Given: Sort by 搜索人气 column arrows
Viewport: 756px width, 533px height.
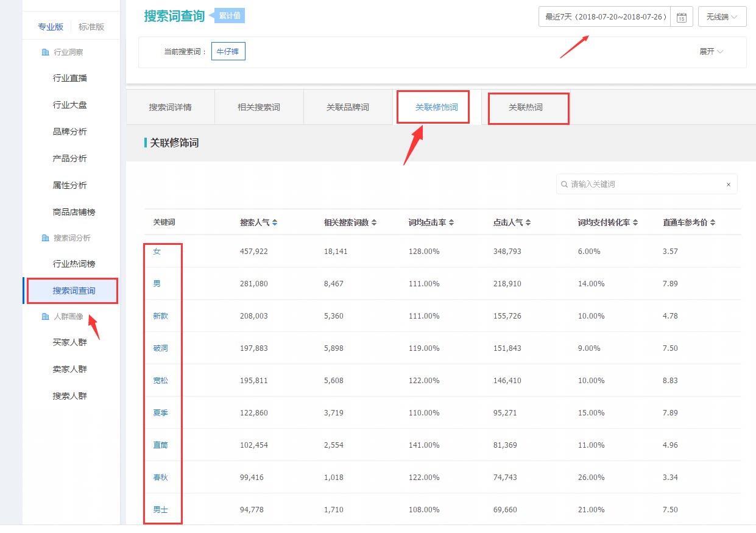Looking at the screenshot, I should coord(275,223).
